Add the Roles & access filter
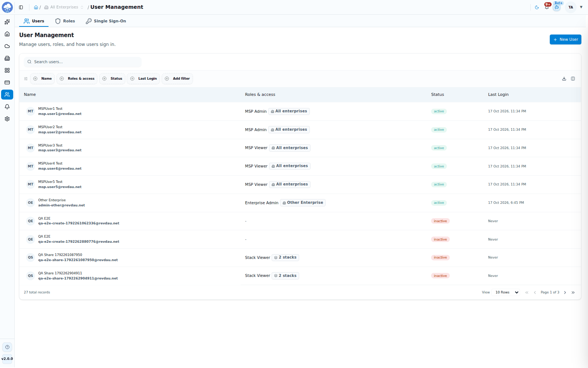The height and width of the screenshot is (368, 588). coord(77,79)
